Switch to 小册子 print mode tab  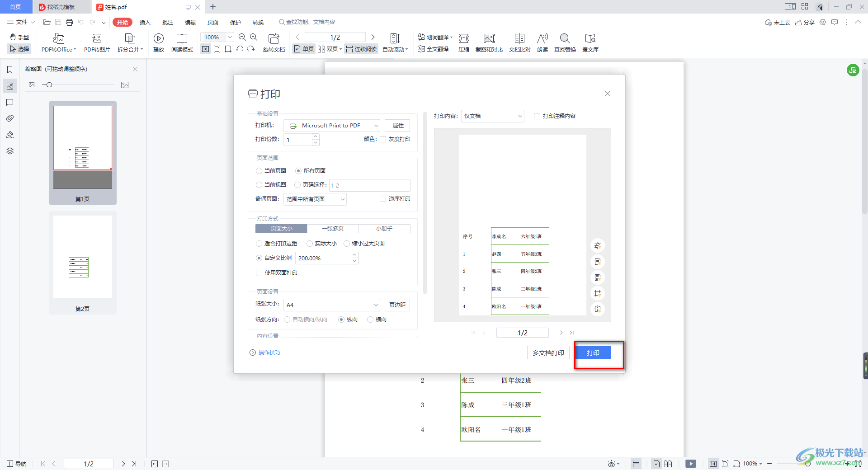[384, 229]
